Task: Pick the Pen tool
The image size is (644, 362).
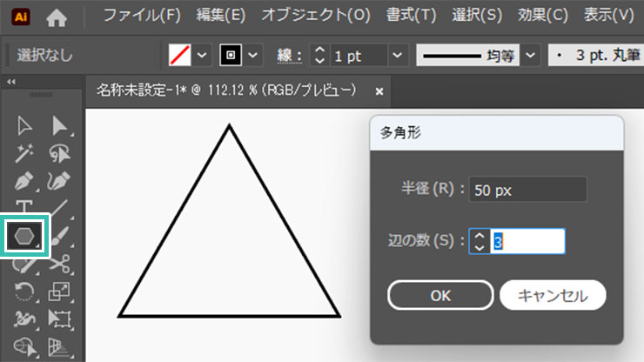Action: pyautogui.click(x=24, y=182)
